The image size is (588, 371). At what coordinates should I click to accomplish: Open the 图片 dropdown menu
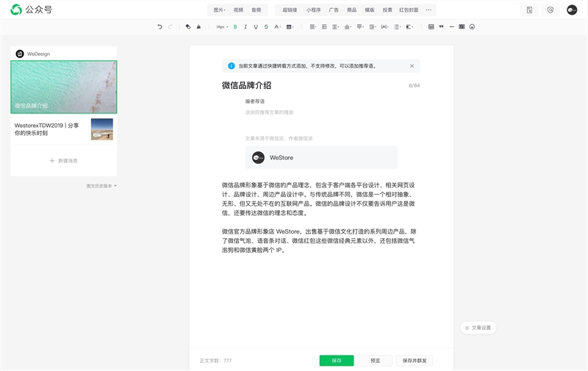[x=219, y=10]
